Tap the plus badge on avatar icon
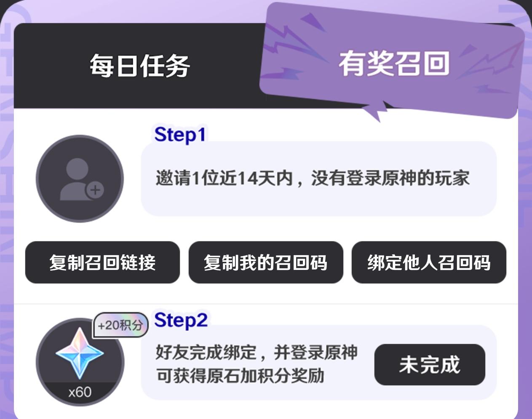532x419 pixels. (x=96, y=190)
